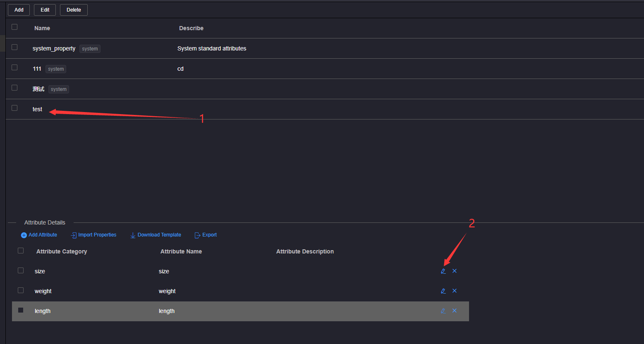This screenshot has height=344, width=644.
Task: Click the weight value under Attribute Name
Action: [167, 291]
